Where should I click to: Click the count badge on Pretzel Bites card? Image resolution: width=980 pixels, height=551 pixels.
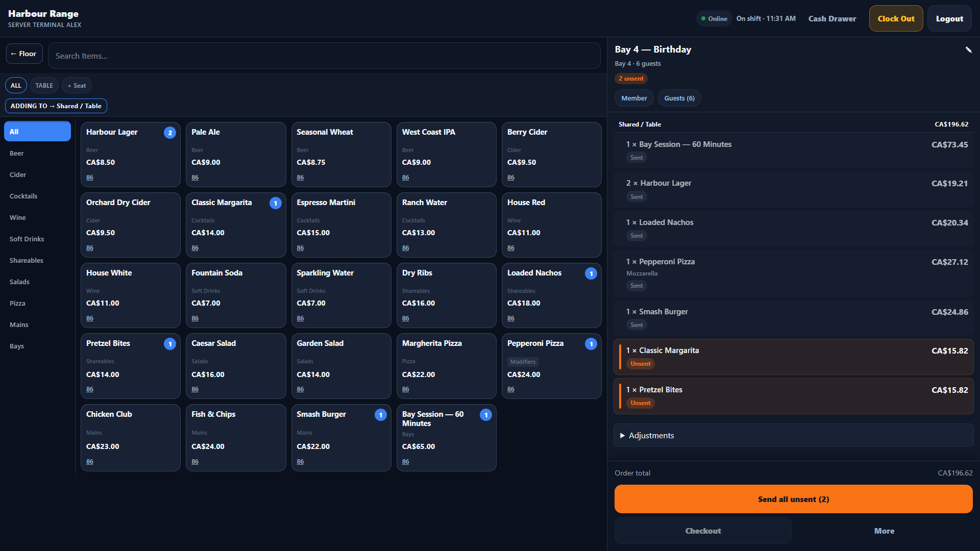(170, 344)
